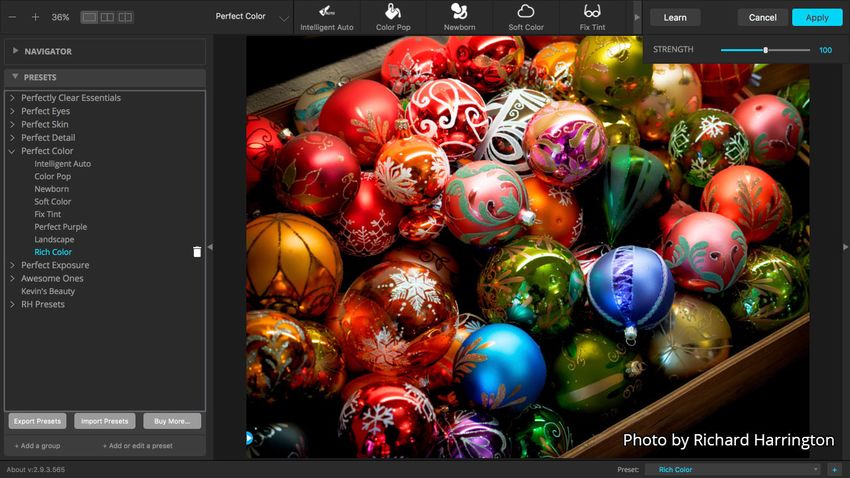The image size is (850, 478).
Task: Select Fix Tint in preset list
Action: [x=48, y=214]
